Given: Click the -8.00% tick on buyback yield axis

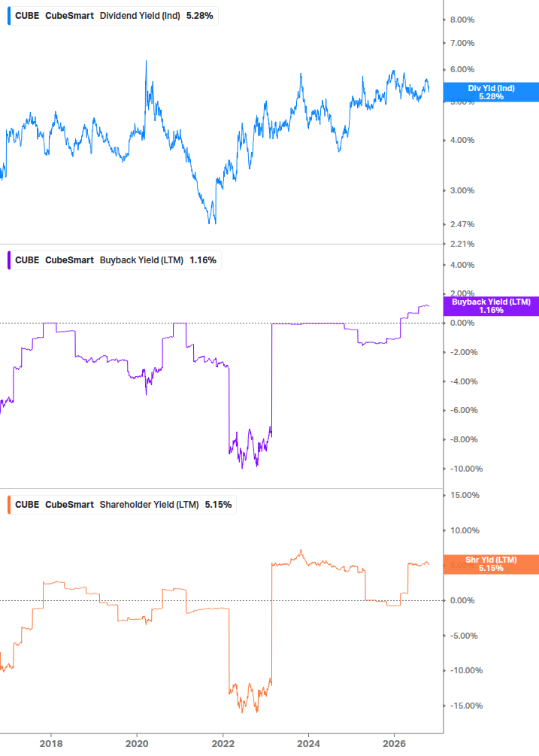Looking at the screenshot, I should click(464, 439).
